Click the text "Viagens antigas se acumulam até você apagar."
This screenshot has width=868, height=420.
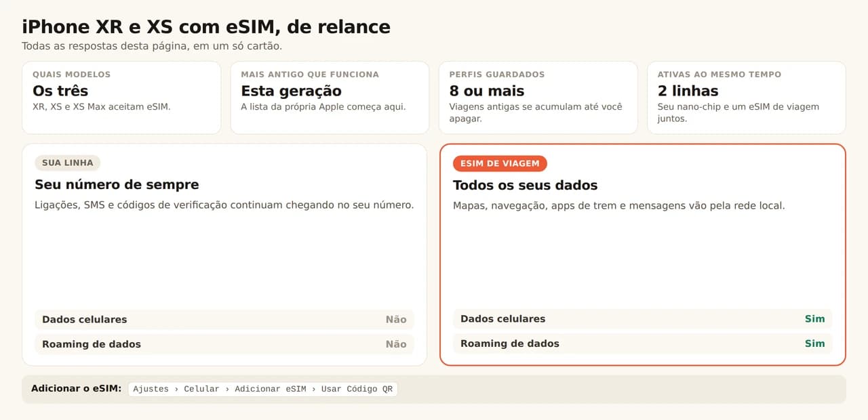point(536,112)
